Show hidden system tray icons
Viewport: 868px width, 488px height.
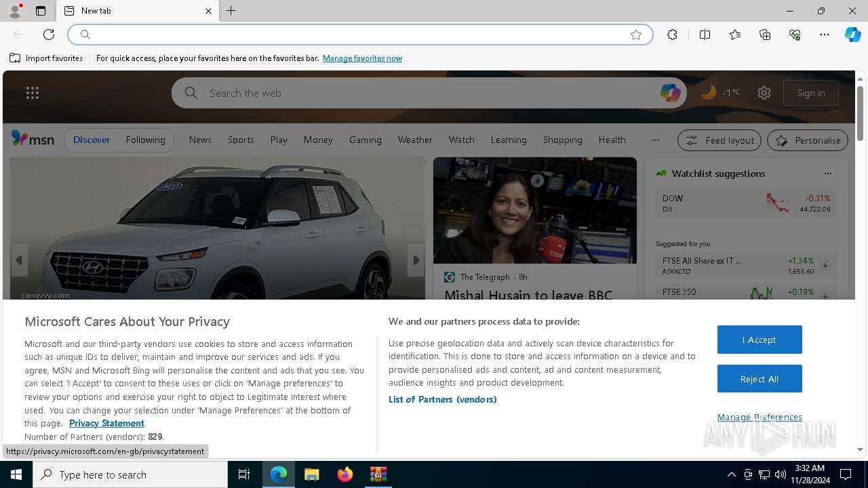(x=731, y=474)
